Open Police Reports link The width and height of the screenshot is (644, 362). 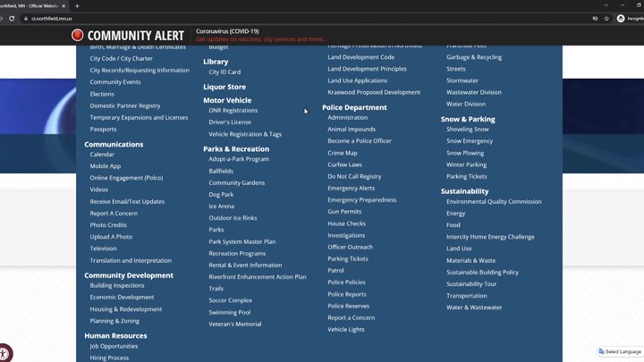pos(347,294)
